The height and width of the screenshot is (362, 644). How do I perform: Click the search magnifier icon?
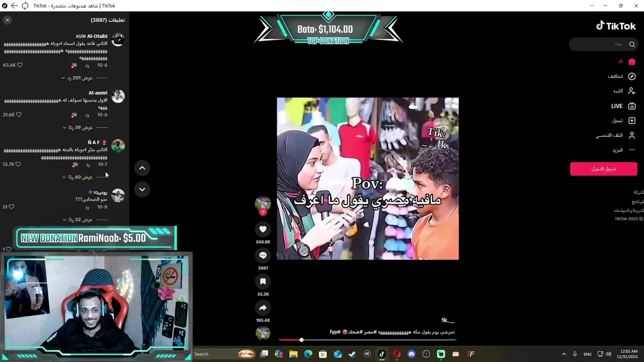point(632,44)
